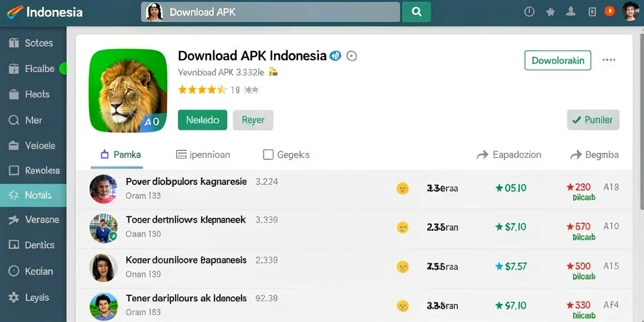Click the 3.3eraa value in first row
Viewport: 644px width, 322px height.
[442, 189]
